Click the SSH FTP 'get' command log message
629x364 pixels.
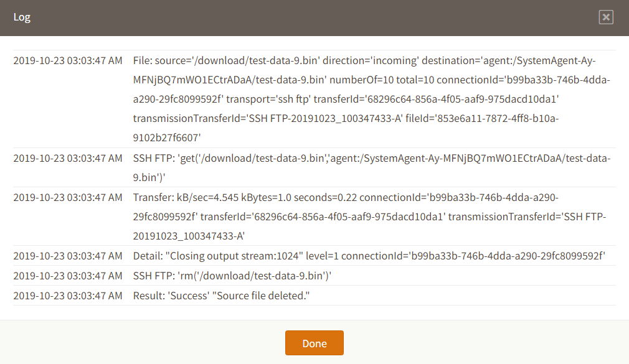[x=372, y=158]
